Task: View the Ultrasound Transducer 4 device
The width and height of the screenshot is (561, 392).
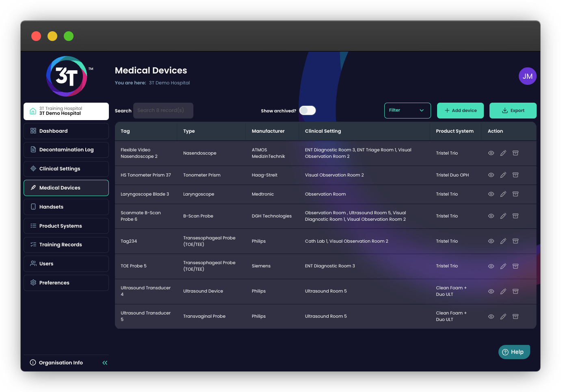Action: tap(491, 291)
